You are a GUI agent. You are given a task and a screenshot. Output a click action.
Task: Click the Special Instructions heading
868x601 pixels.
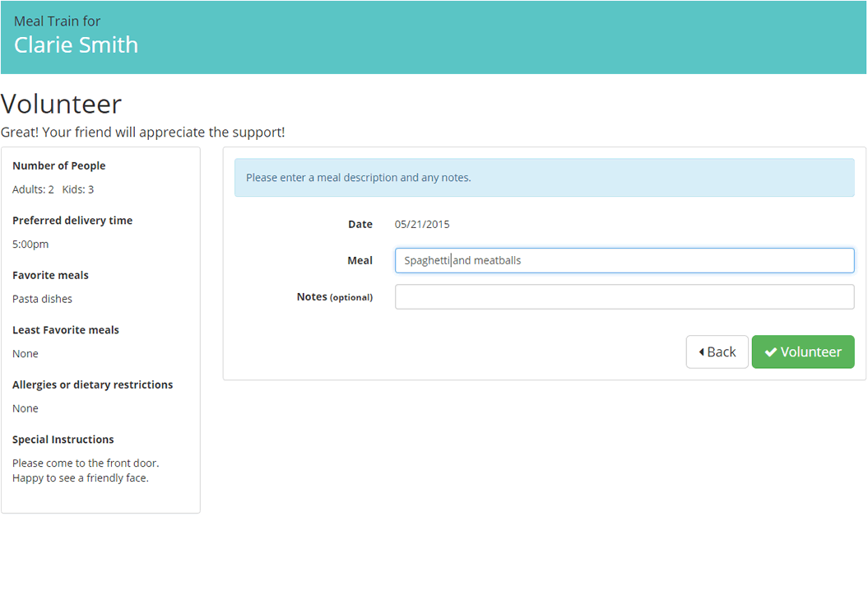click(x=63, y=440)
